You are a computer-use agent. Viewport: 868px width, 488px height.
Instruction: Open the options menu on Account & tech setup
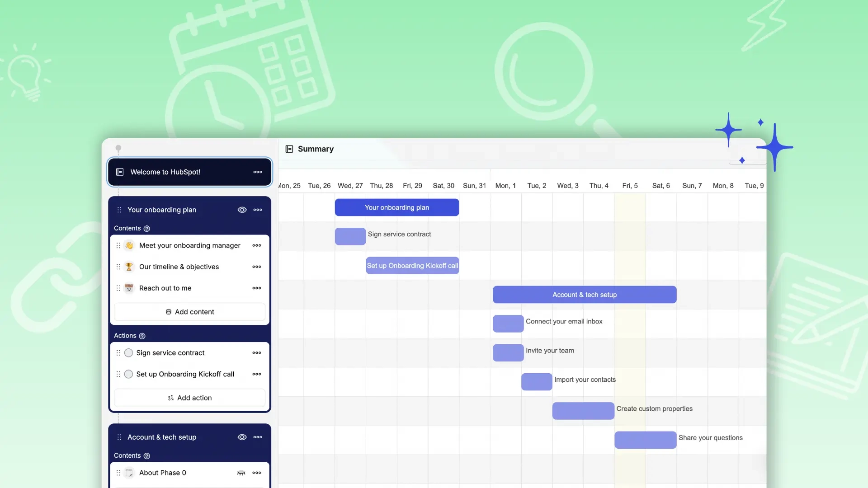click(x=258, y=437)
